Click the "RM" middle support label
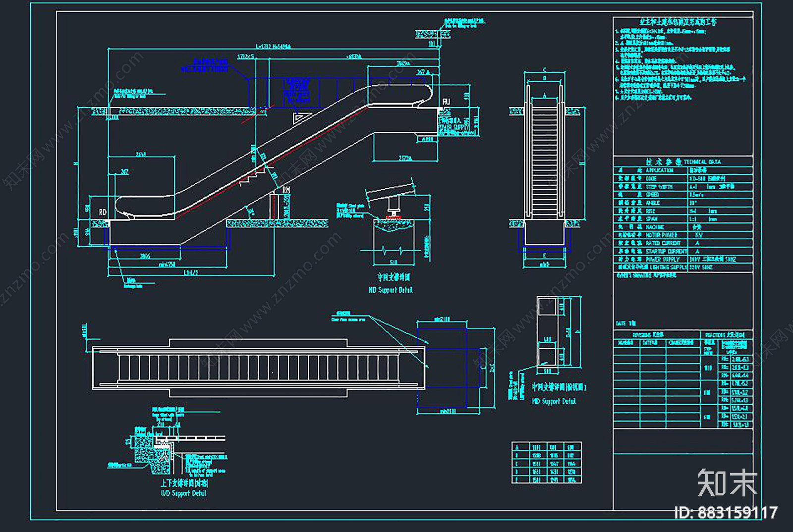The height and width of the screenshot is (532, 793). (x=286, y=190)
